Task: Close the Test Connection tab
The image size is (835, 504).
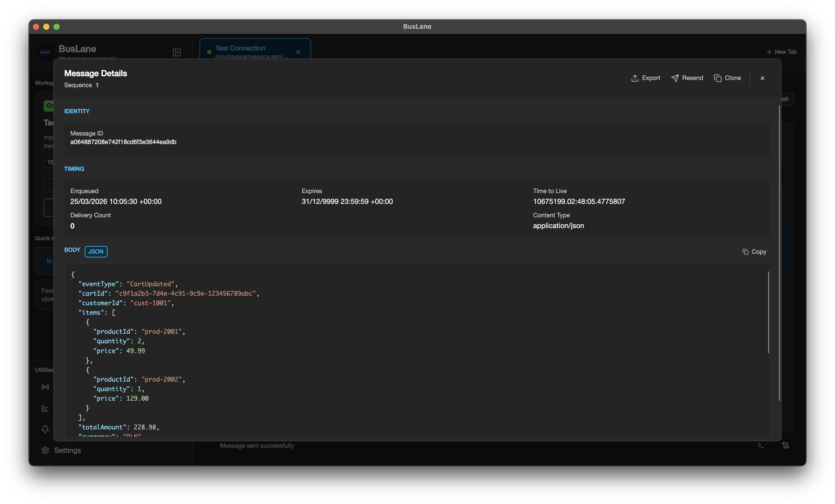Action: click(298, 52)
